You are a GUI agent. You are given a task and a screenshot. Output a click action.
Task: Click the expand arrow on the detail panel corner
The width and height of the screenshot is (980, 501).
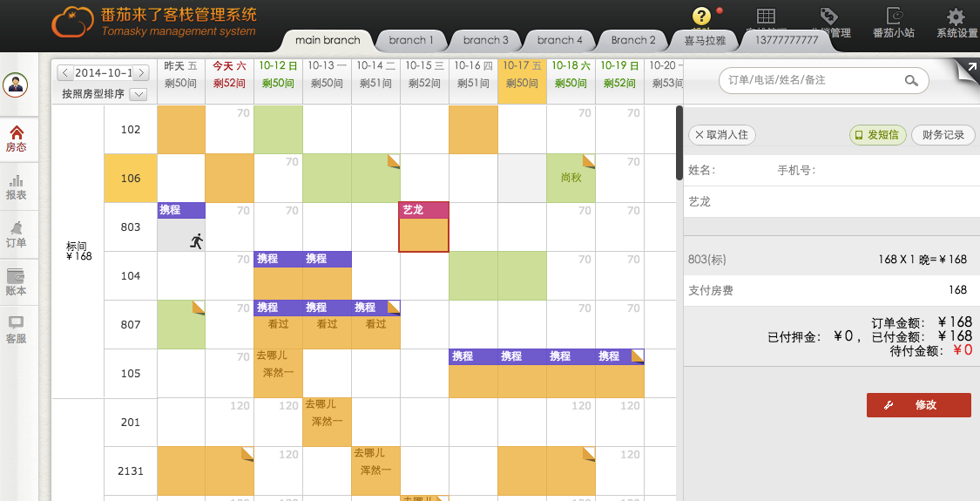[x=971, y=67]
